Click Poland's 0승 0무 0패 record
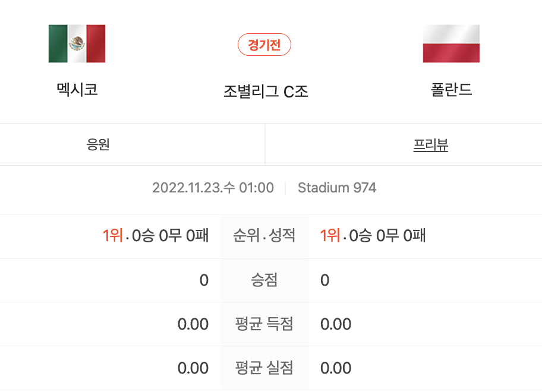Image resolution: width=542 pixels, height=392 pixels. tap(387, 236)
